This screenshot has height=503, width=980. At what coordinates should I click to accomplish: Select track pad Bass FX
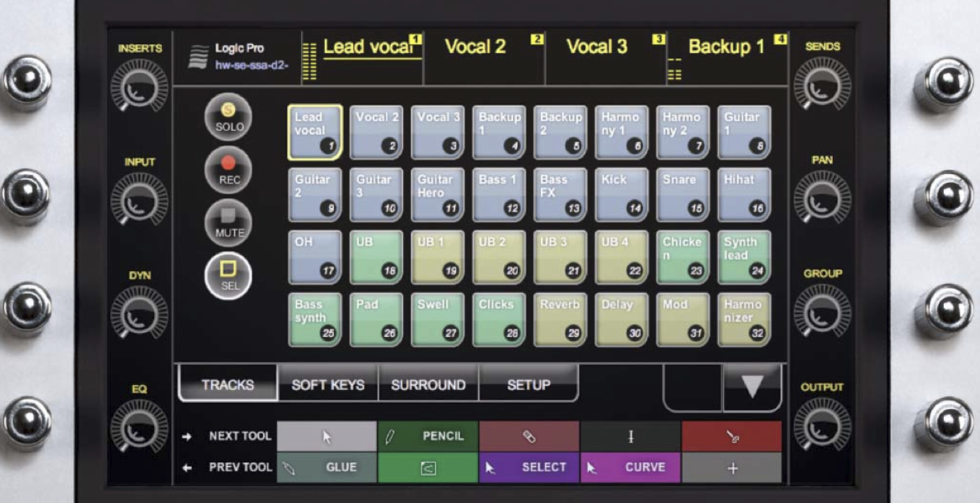(560, 195)
